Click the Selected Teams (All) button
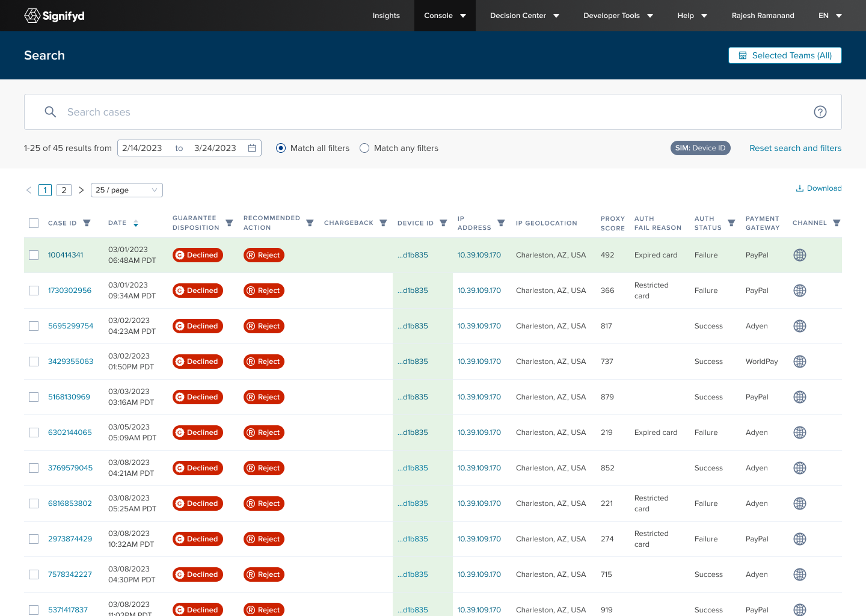This screenshot has height=616, width=866. coord(785,55)
